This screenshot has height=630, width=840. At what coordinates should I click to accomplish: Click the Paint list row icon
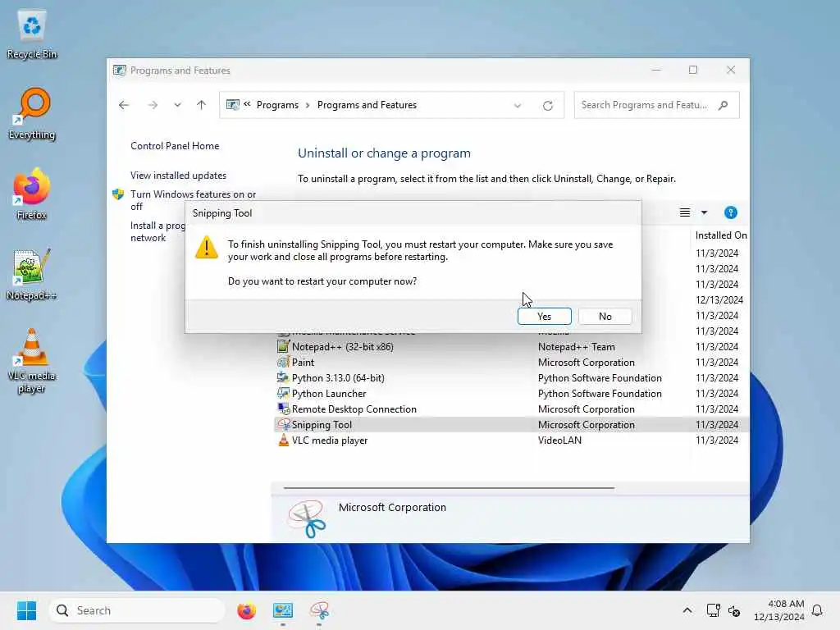(x=283, y=362)
